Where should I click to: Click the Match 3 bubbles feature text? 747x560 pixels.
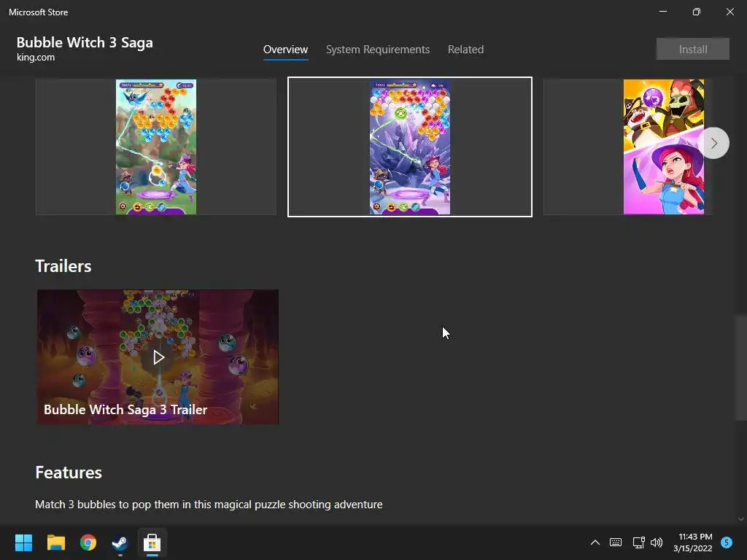[209, 505]
